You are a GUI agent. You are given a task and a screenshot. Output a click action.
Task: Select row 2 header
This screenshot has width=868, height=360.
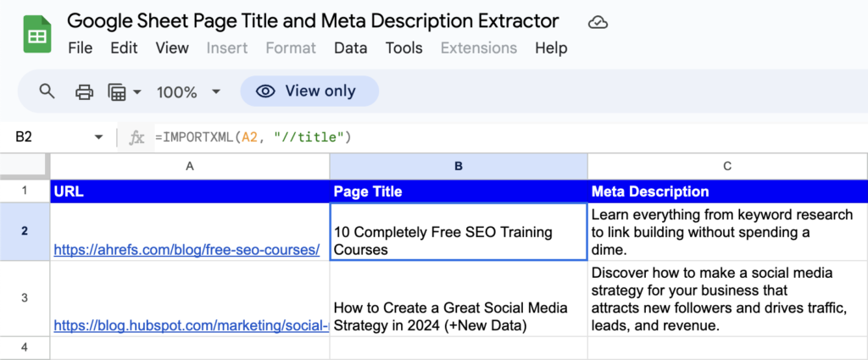click(x=25, y=232)
